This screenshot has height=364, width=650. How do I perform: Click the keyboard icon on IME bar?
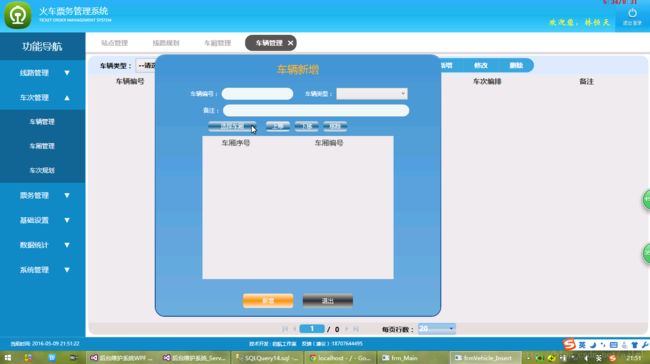click(614, 345)
